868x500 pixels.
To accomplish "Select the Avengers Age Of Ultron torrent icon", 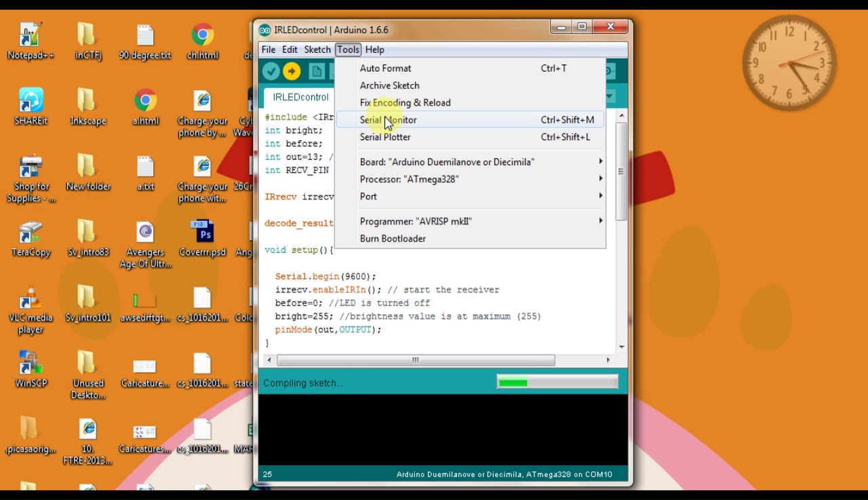I will click(x=145, y=245).
